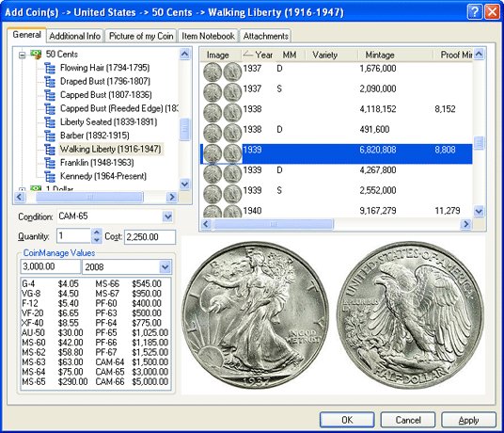Click the Barber series tree icon

tap(50, 136)
